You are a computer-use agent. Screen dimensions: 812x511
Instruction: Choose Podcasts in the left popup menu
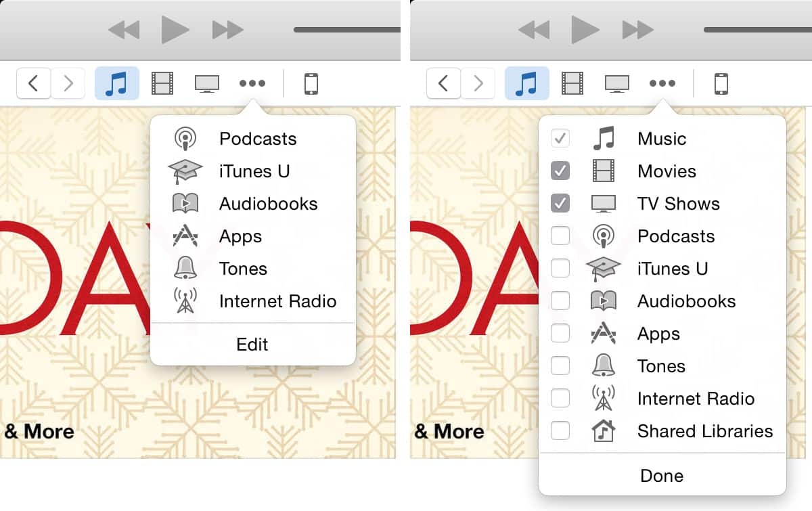253,139
